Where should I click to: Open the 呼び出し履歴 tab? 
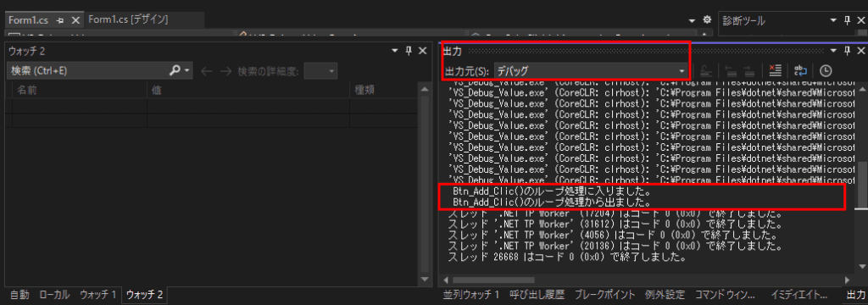tap(537, 295)
